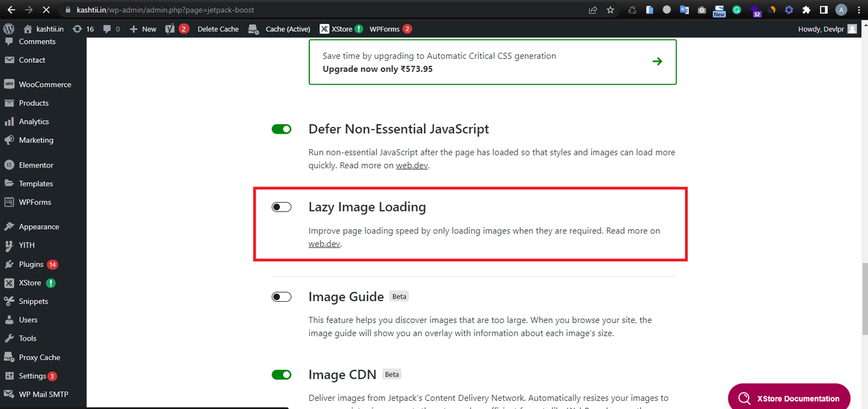Viewport: 868px width, 409px height.
Task: Open the Grammarly extension
Action: pyautogui.click(x=737, y=10)
